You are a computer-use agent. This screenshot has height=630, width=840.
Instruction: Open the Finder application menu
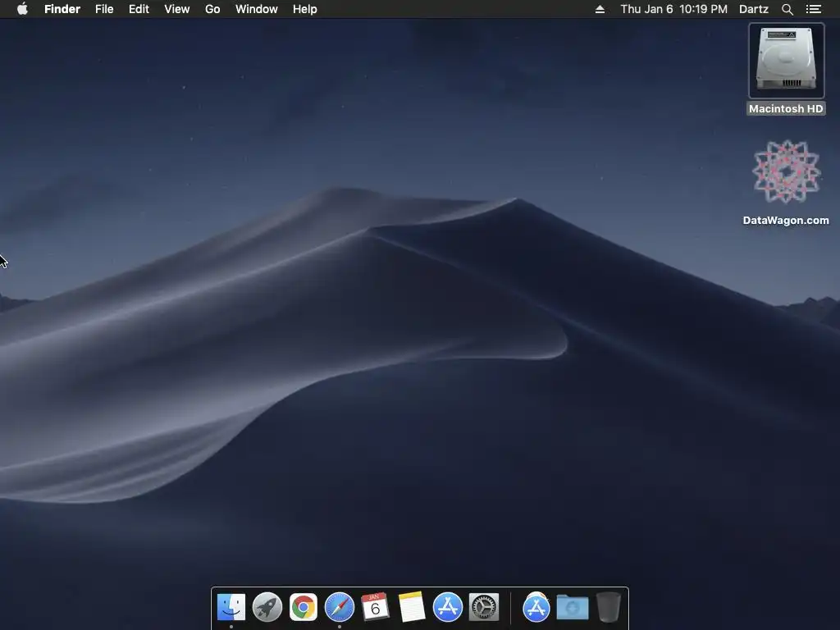[62, 9]
